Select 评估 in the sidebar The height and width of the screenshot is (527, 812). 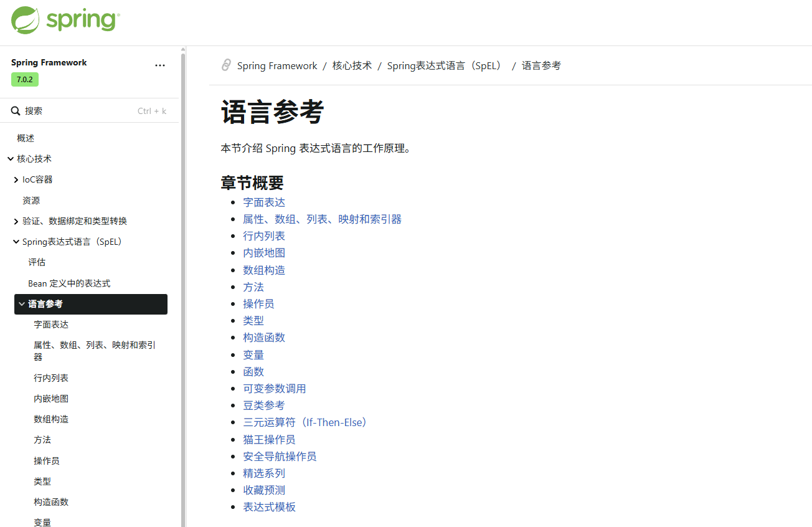(x=37, y=262)
